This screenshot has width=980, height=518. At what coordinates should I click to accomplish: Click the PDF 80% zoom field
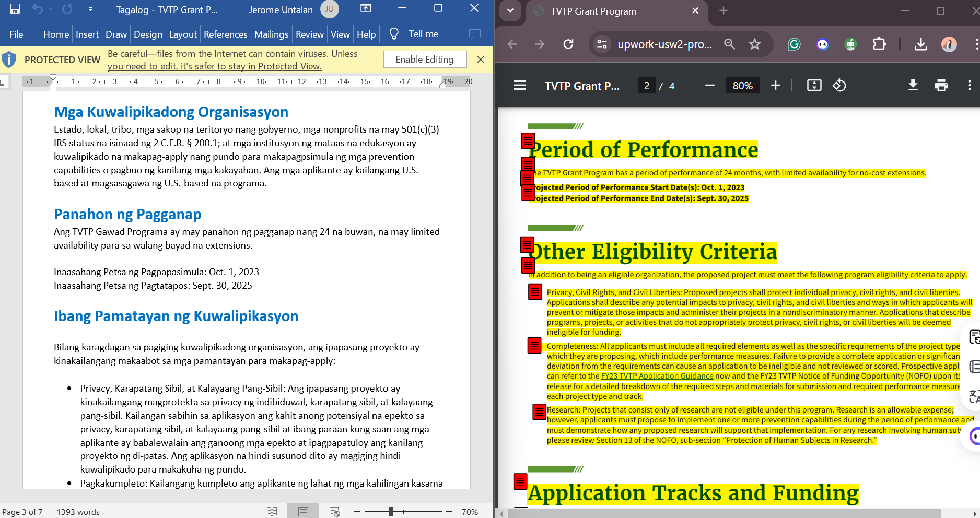(742, 86)
